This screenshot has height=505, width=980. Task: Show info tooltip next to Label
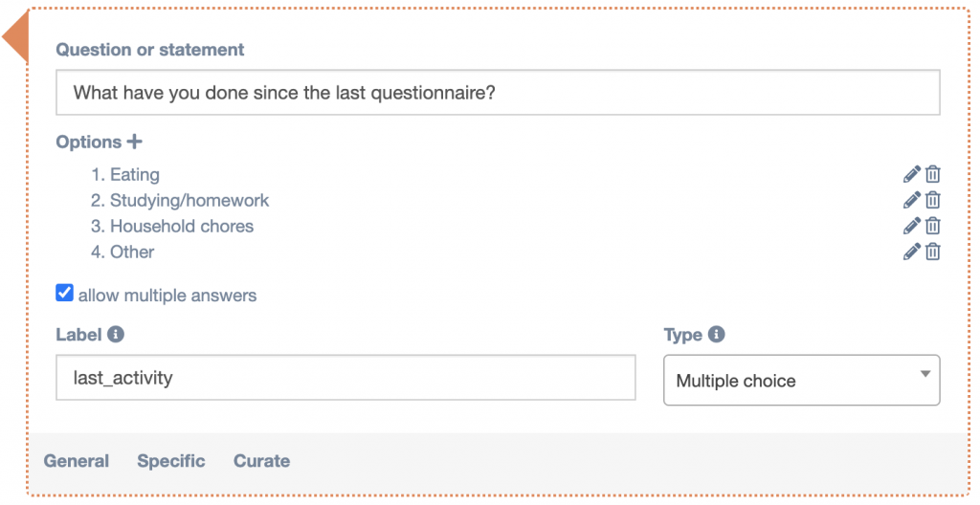[116, 335]
